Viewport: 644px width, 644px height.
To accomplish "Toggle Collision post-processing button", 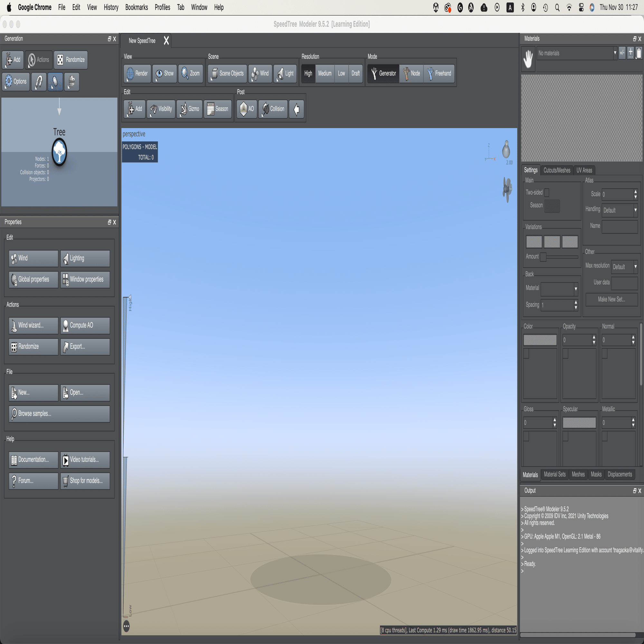I will (273, 109).
